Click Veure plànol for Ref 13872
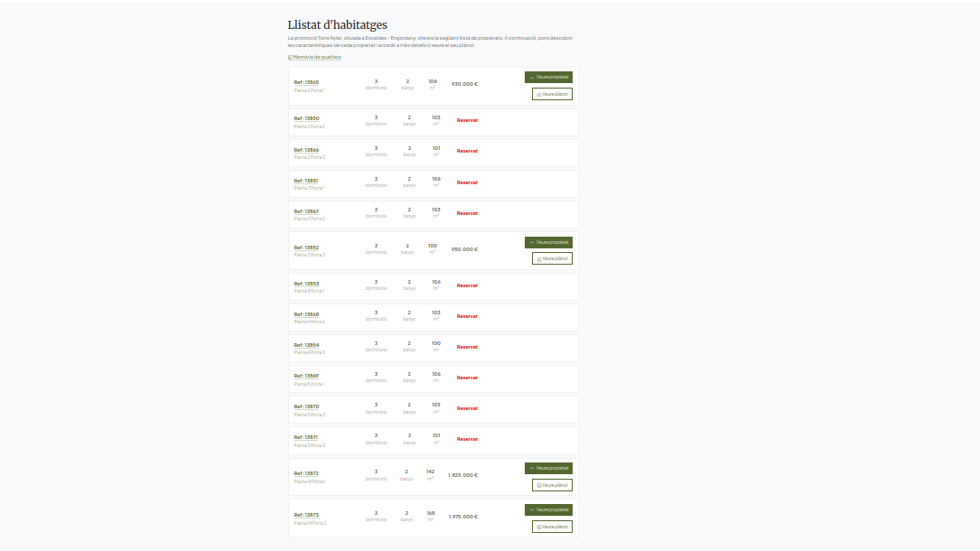This screenshot has height=551, width=980. [x=552, y=485]
